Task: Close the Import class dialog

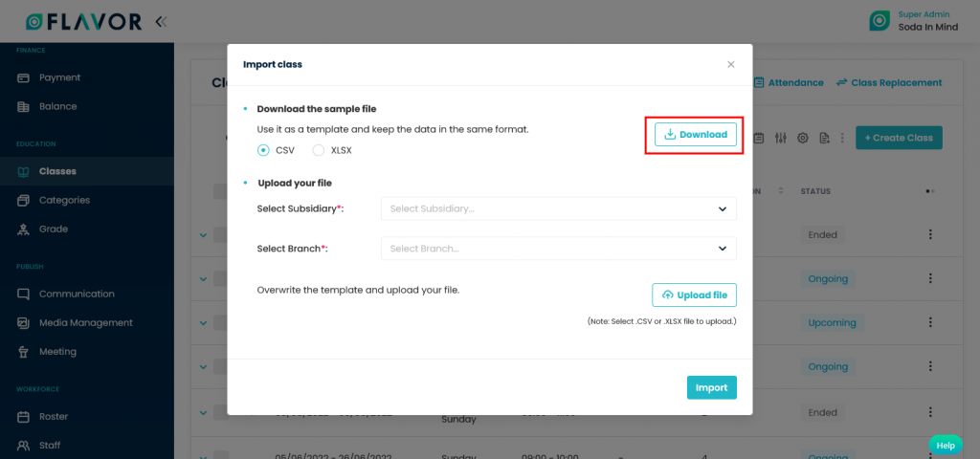Action: (730, 64)
